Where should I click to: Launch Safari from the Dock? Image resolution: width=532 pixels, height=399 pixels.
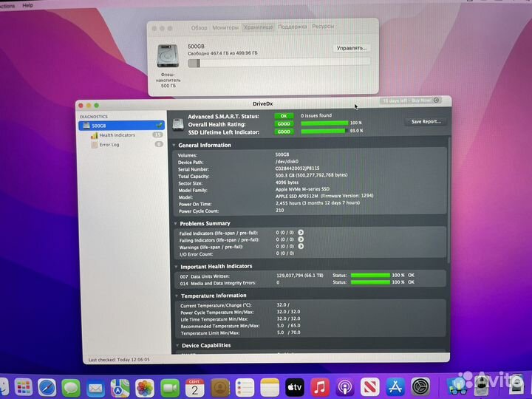tap(47, 387)
